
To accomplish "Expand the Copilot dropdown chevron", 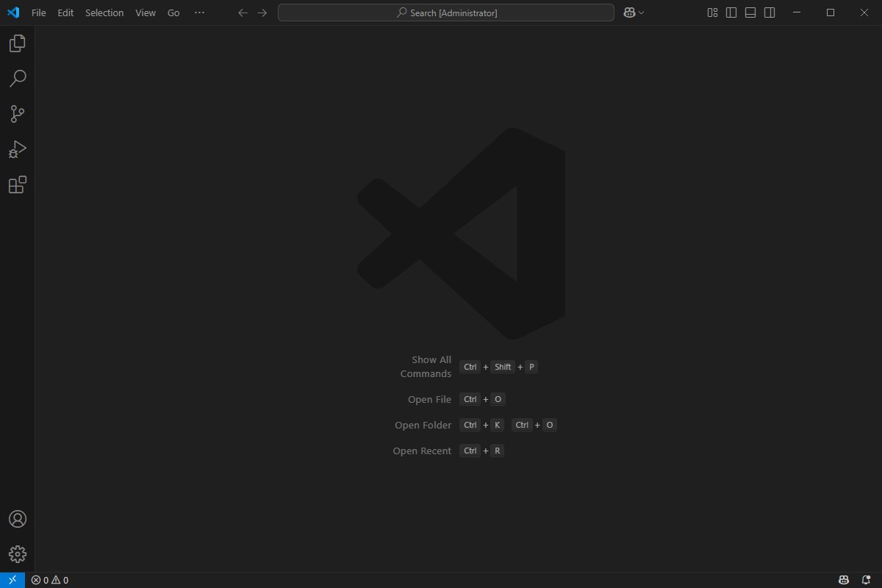I will point(642,12).
